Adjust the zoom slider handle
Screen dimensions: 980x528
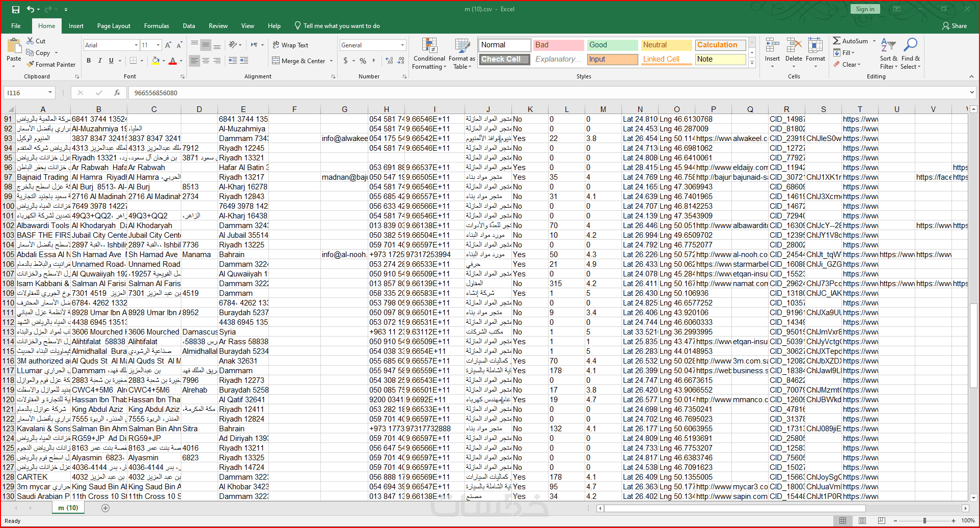tap(924, 520)
